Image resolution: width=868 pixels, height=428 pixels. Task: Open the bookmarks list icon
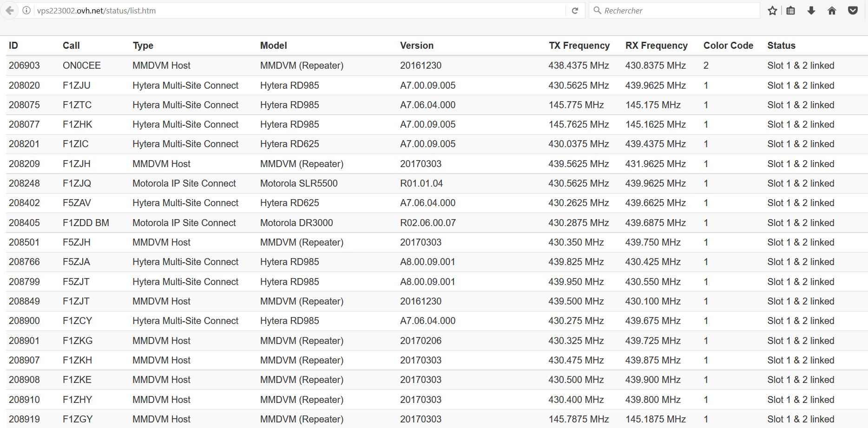click(x=791, y=10)
